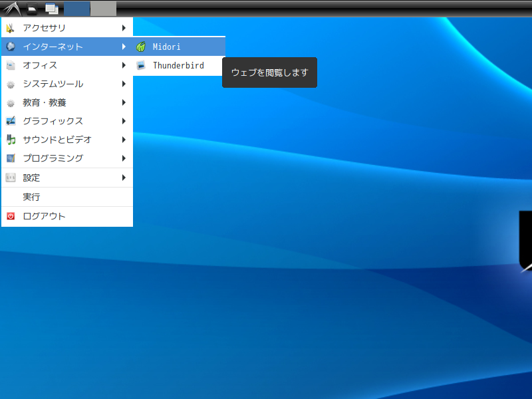Choose ログアウト to log out

coord(67,216)
